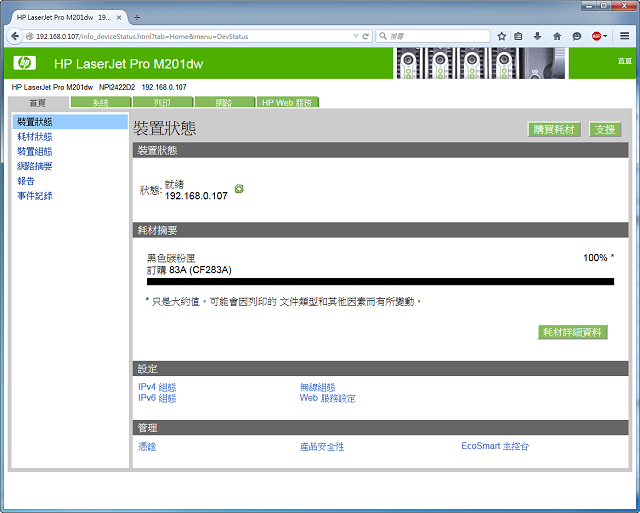Click the HP logo in header

[x=25, y=63]
